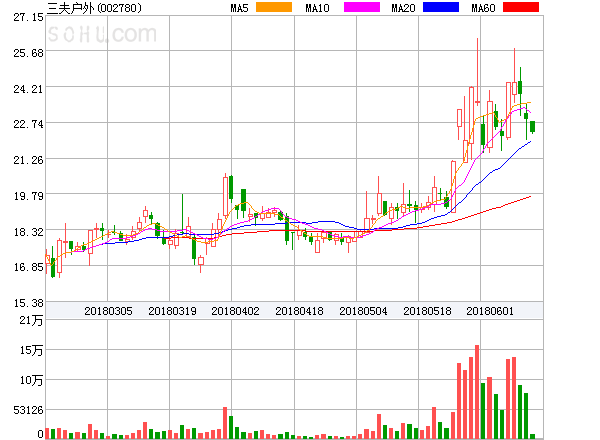
Task: Click the 15万 volume axis label
Action: 32,350
